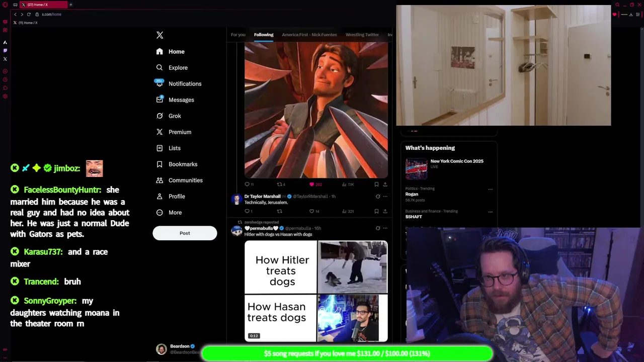Open X from the Opera sidebar
This screenshot has width=644, height=362.
pos(5,59)
